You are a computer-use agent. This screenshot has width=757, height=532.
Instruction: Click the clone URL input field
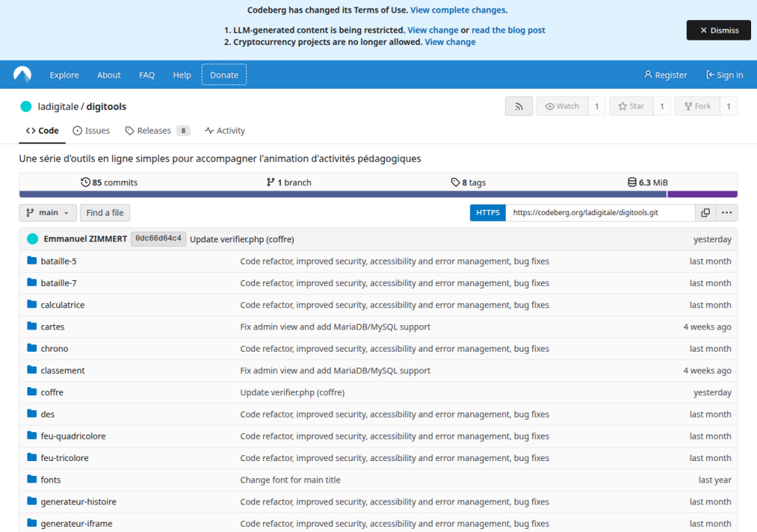tap(600, 212)
